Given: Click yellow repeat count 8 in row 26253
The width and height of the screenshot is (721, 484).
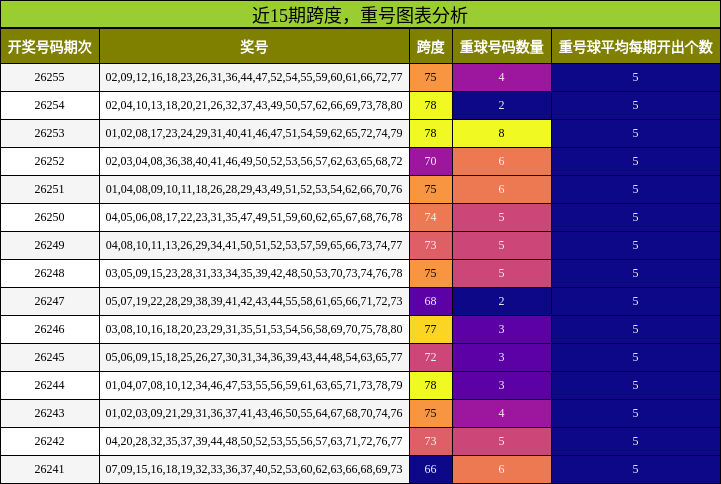Looking at the screenshot, I should (x=502, y=133).
